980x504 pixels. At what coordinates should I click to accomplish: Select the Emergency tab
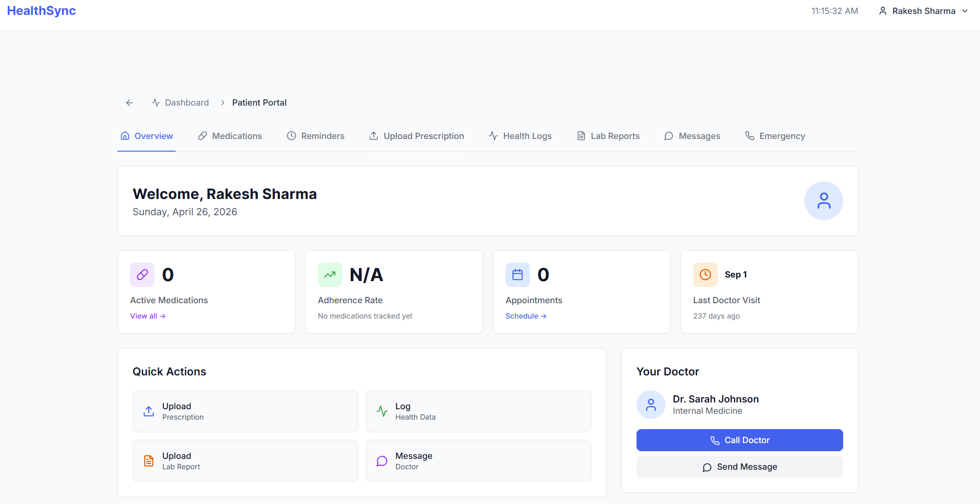[x=775, y=136]
